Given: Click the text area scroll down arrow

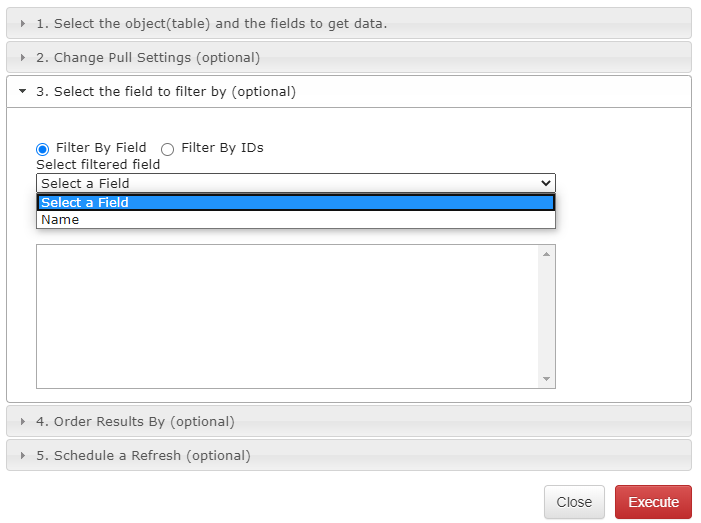Looking at the screenshot, I should click(546, 379).
